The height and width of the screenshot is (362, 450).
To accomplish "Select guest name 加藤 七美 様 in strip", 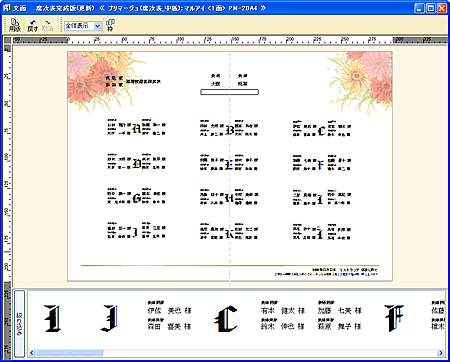I will (x=340, y=311).
